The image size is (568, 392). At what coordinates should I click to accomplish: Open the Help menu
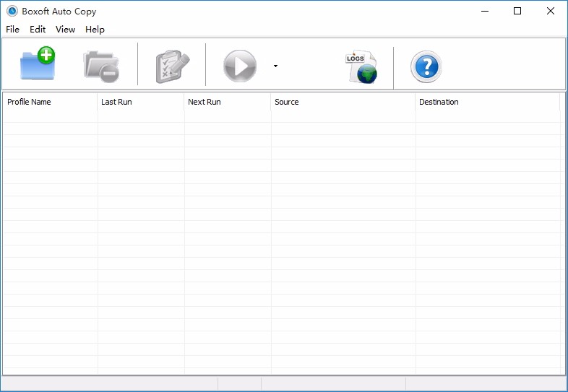pos(95,30)
